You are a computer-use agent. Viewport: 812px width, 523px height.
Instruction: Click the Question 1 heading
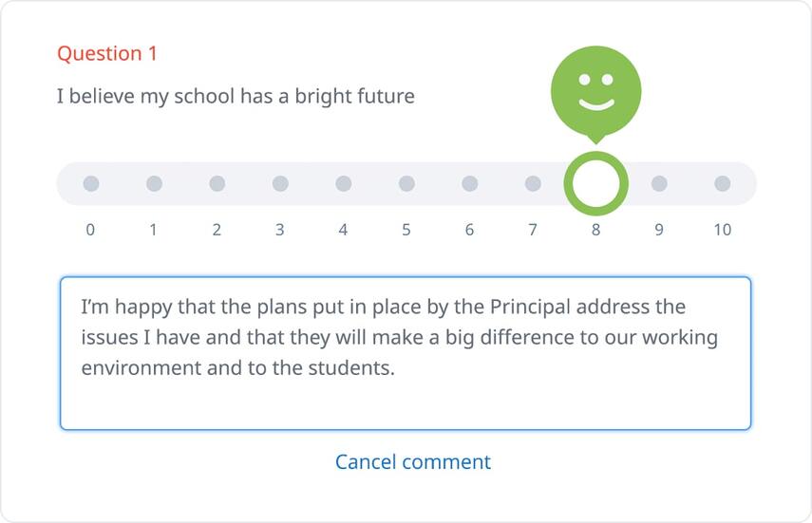pos(107,54)
